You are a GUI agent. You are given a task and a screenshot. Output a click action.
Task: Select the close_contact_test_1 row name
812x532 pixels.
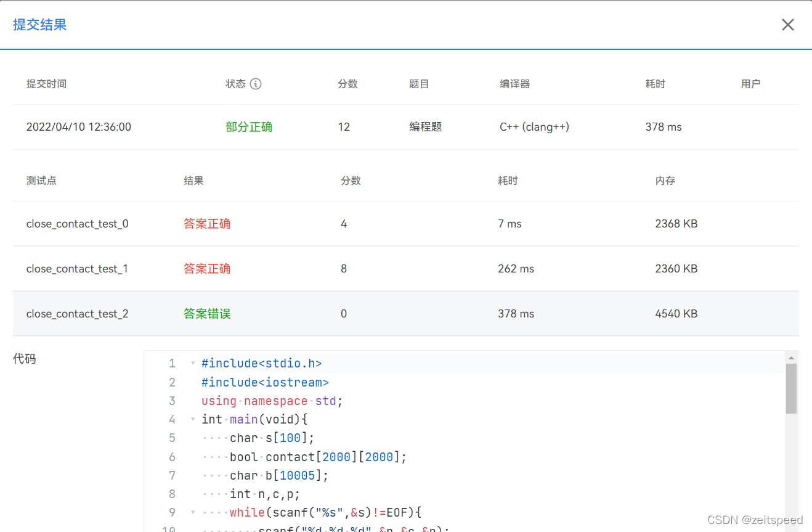77,269
